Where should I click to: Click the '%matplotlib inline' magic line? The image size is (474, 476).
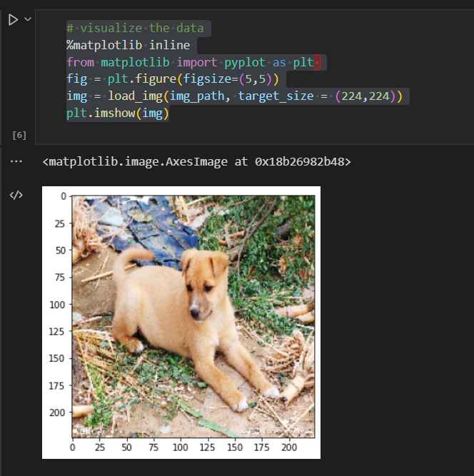128,45
